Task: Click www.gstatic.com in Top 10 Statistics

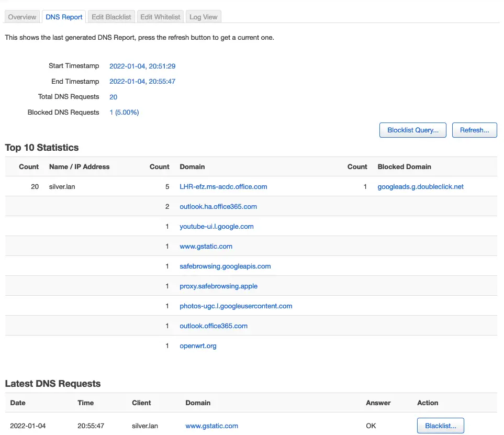Action: coord(206,247)
